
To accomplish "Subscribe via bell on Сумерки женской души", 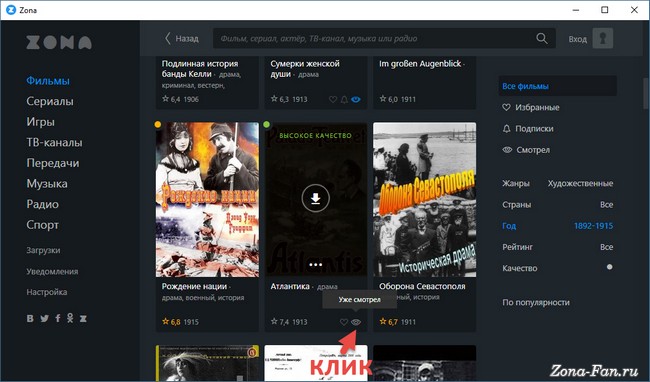I will (x=344, y=99).
